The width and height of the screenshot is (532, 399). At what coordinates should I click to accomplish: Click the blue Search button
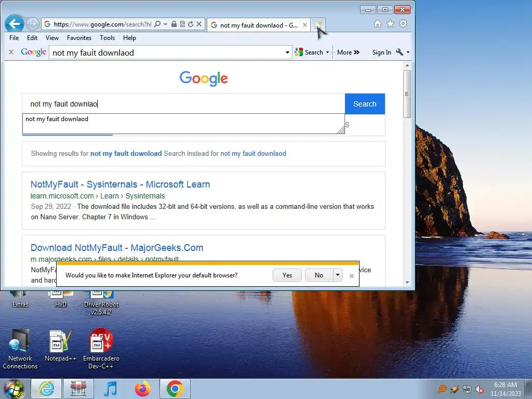[365, 104]
